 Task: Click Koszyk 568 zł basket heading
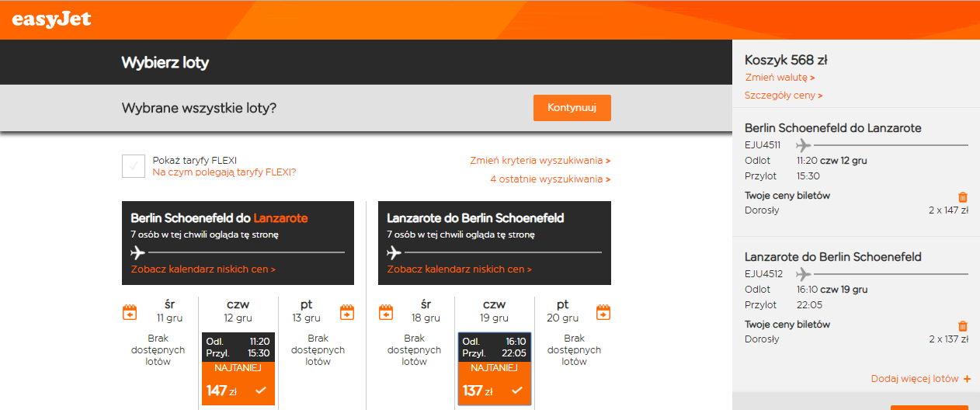[x=786, y=60]
